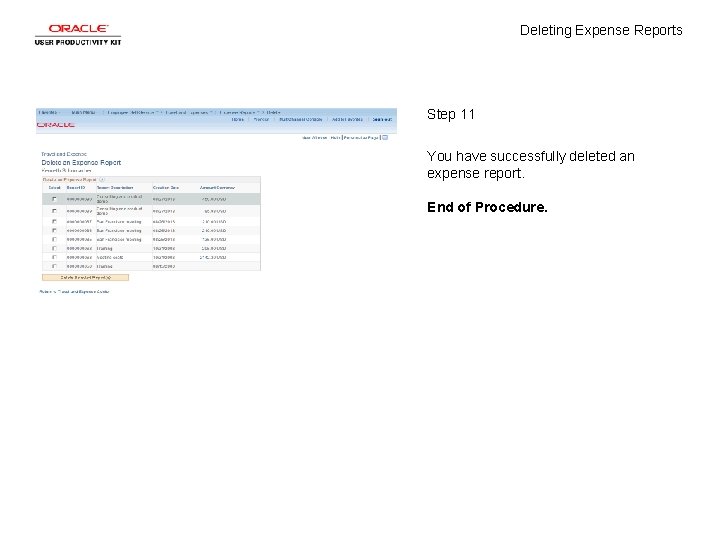This screenshot has width=720, height=540.
Task: Click the Delete breadcrumb item
Action: pos(273,112)
